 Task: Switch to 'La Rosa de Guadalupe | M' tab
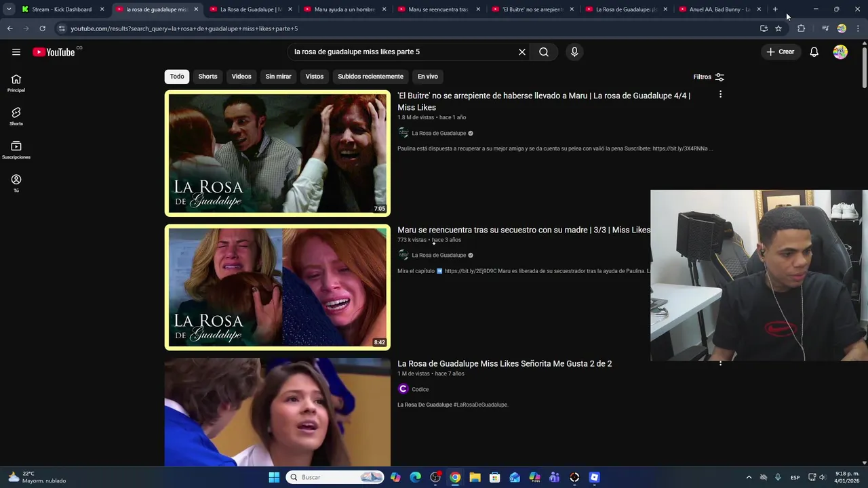(x=250, y=9)
